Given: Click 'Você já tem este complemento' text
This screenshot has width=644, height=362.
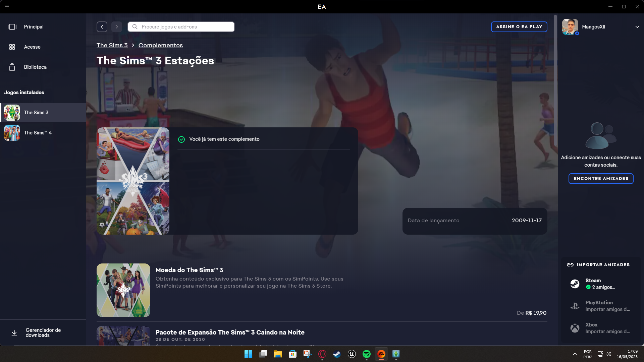Looking at the screenshot, I should (x=224, y=139).
